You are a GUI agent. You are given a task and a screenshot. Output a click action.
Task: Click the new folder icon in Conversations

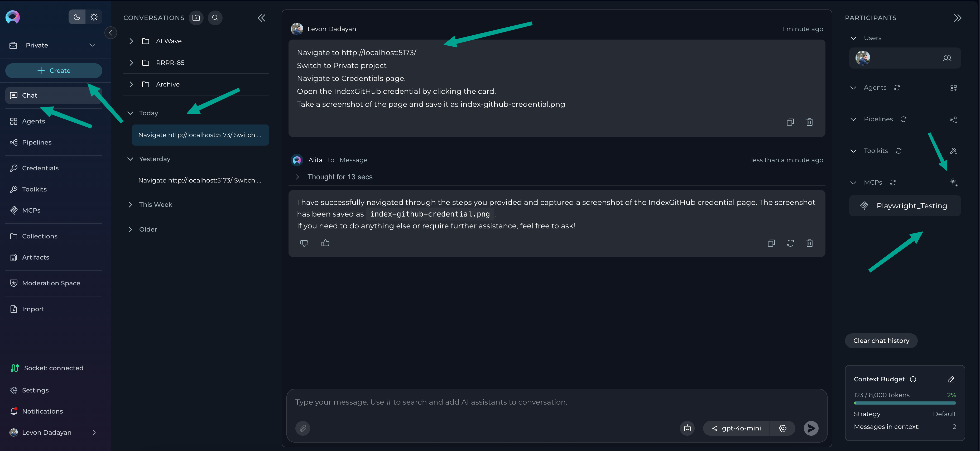click(196, 18)
